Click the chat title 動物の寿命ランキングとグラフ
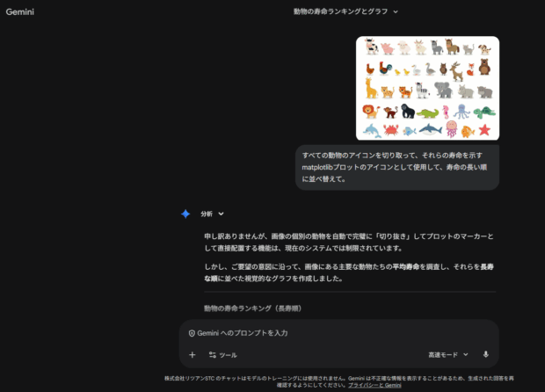 pyautogui.click(x=341, y=11)
